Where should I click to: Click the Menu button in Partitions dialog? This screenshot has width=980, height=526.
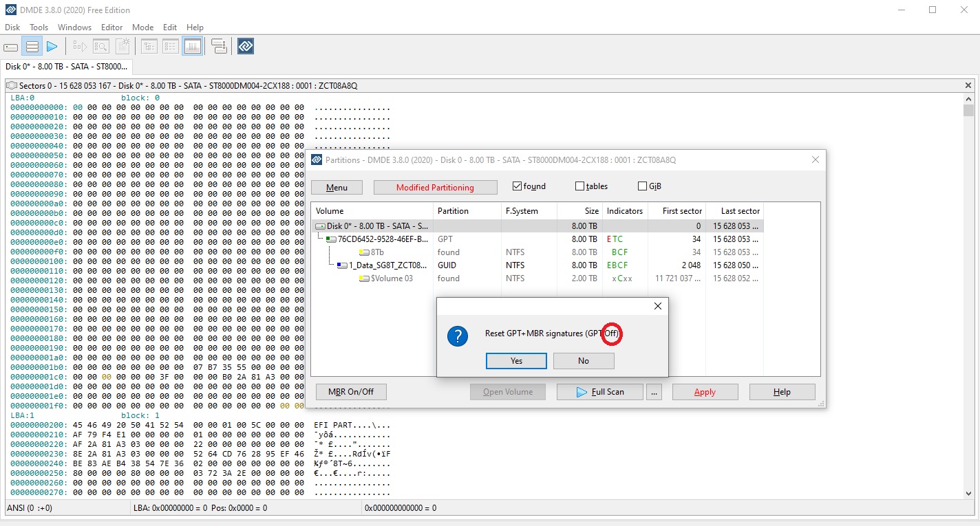(x=337, y=188)
